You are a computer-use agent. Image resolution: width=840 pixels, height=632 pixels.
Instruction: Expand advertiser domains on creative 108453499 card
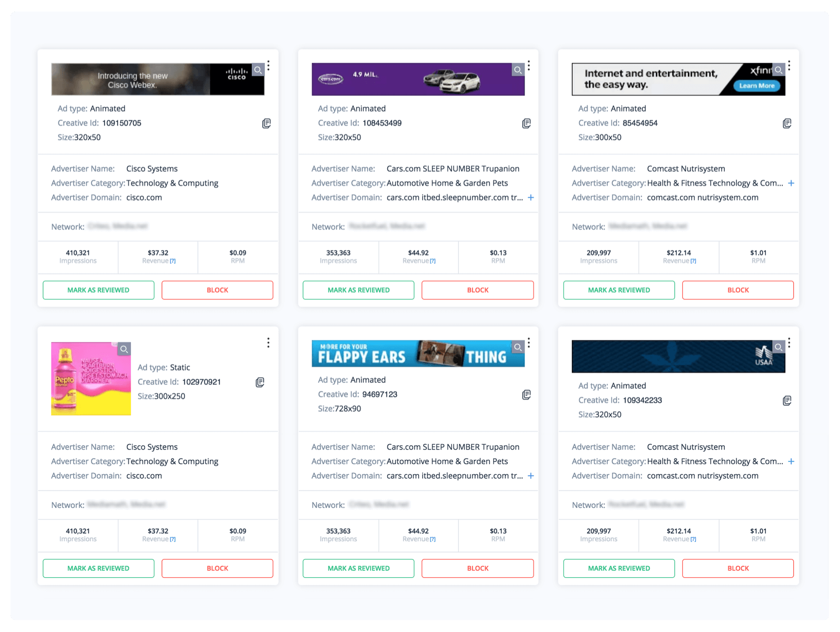(x=531, y=198)
